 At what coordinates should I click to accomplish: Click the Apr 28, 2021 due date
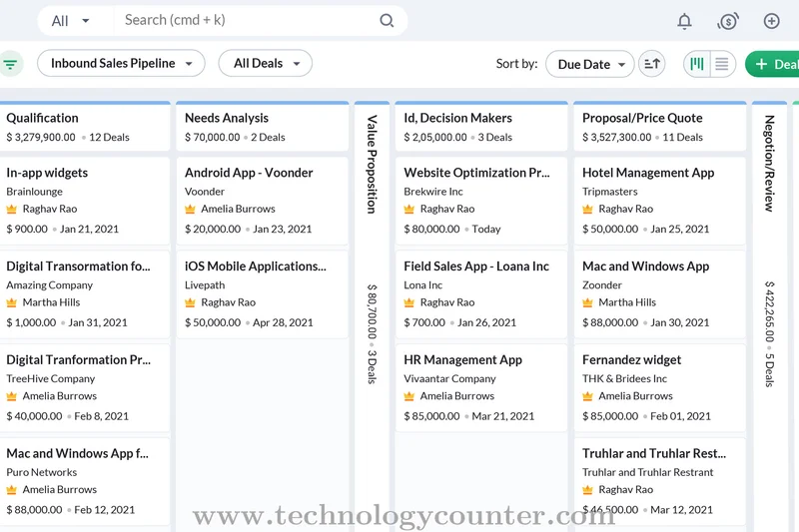[283, 322]
